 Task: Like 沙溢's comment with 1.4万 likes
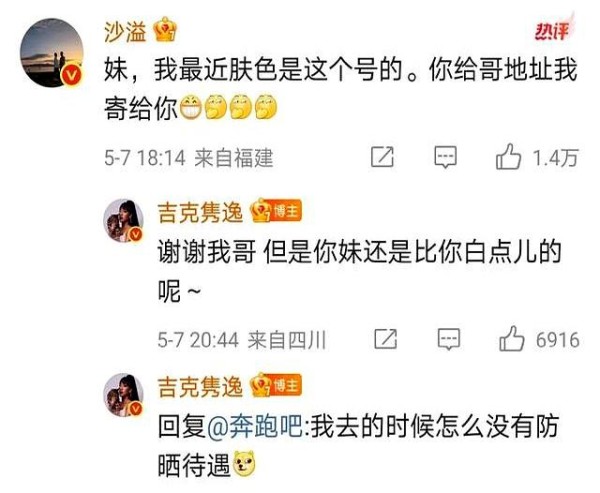coord(509,156)
